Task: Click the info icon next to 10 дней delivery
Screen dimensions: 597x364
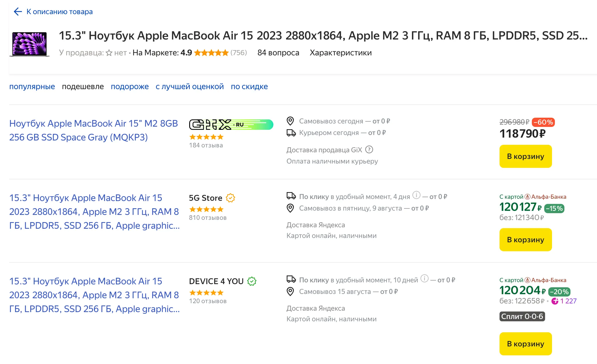Action: point(424,279)
